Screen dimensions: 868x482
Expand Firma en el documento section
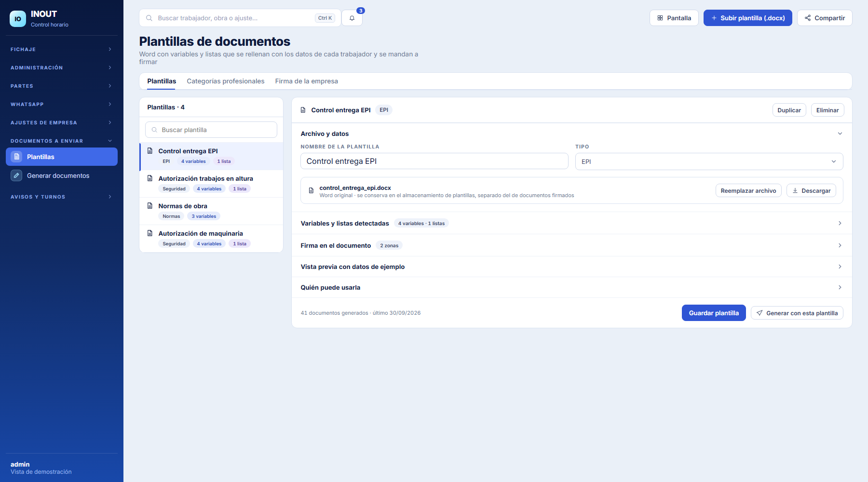571,245
